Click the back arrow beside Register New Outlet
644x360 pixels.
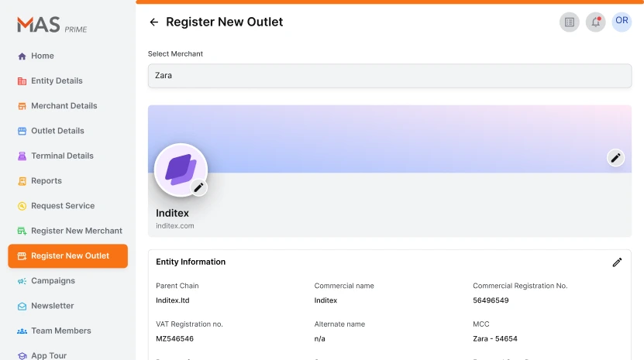153,22
